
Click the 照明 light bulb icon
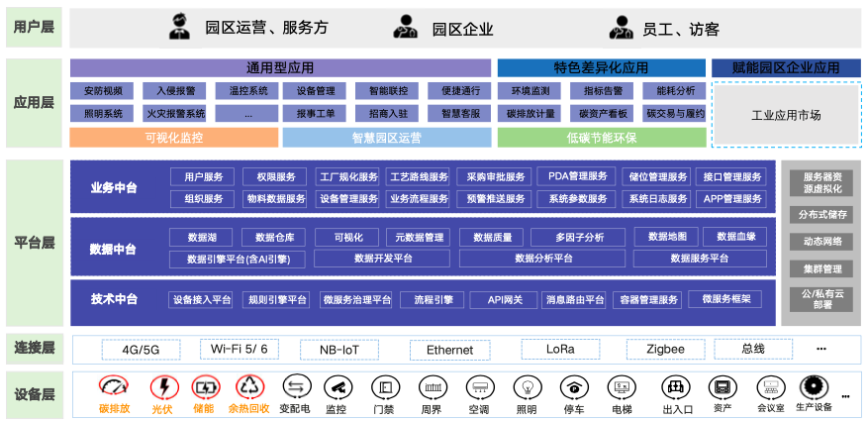point(527,386)
